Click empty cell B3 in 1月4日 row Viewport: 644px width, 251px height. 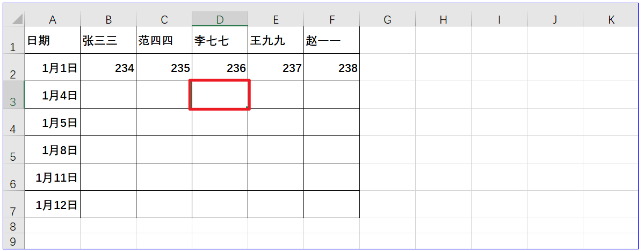pyautogui.click(x=108, y=95)
